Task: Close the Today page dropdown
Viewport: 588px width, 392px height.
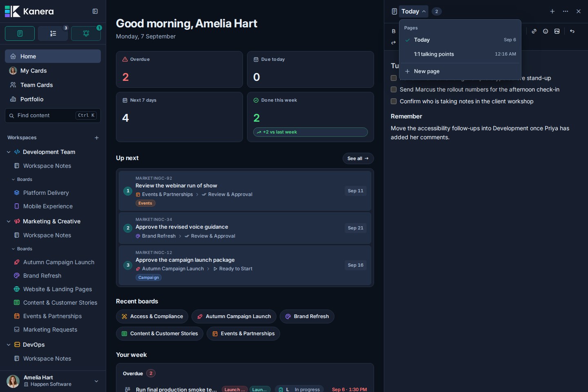Action: pyautogui.click(x=414, y=11)
